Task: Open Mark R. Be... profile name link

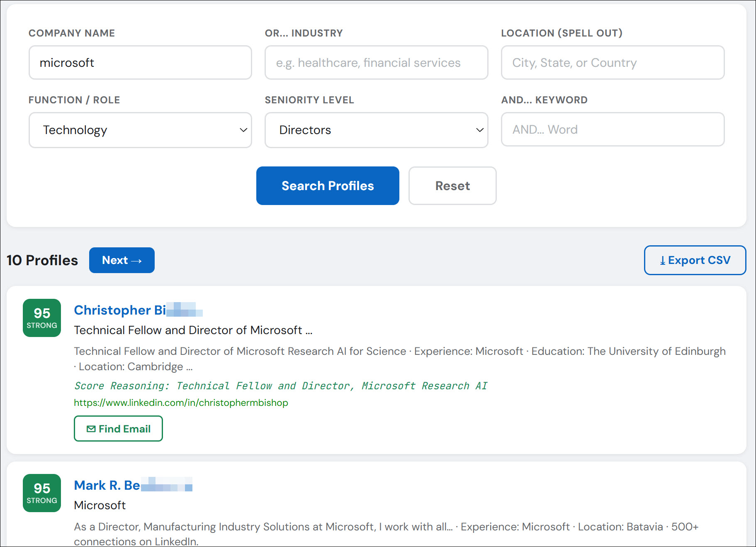Action: click(x=133, y=485)
